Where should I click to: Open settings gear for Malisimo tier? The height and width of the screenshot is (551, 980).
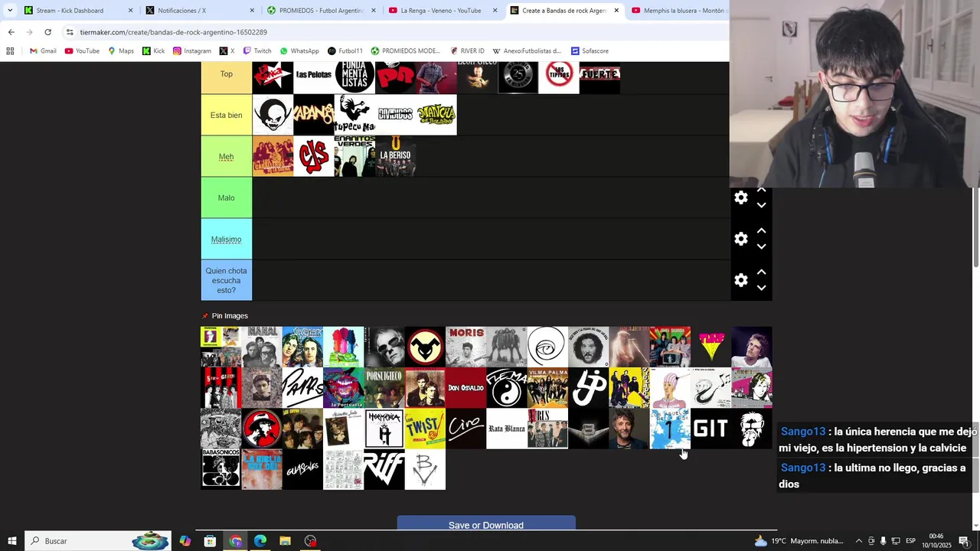(x=740, y=239)
